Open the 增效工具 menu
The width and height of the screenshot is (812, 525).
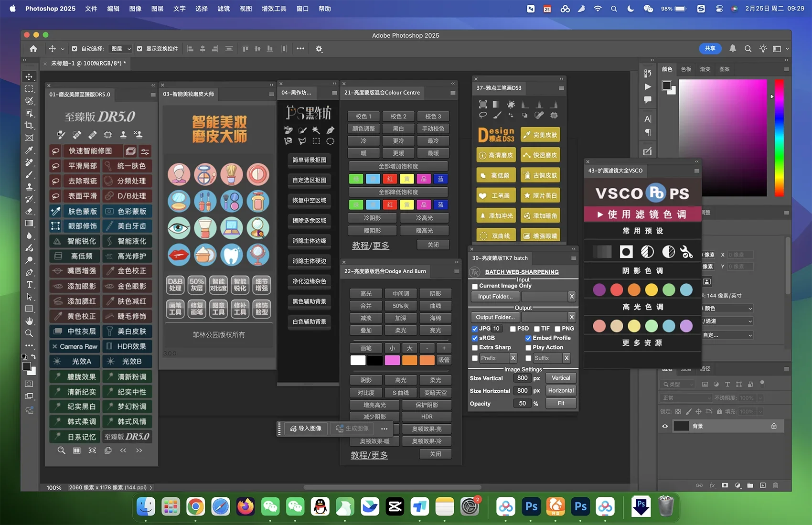(x=274, y=9)
